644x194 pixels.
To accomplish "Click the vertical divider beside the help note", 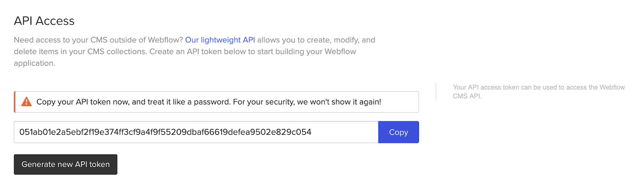I will (x=436, y=92).
